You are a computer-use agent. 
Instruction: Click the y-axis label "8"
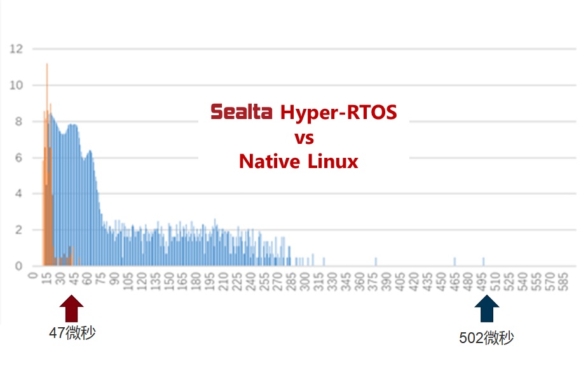click(18, 122)
